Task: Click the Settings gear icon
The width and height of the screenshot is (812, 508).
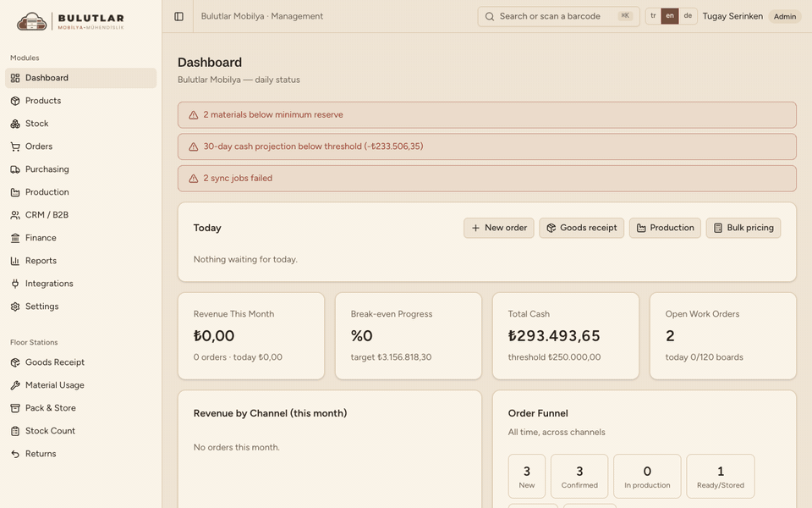Action: [x=15, y=306]
